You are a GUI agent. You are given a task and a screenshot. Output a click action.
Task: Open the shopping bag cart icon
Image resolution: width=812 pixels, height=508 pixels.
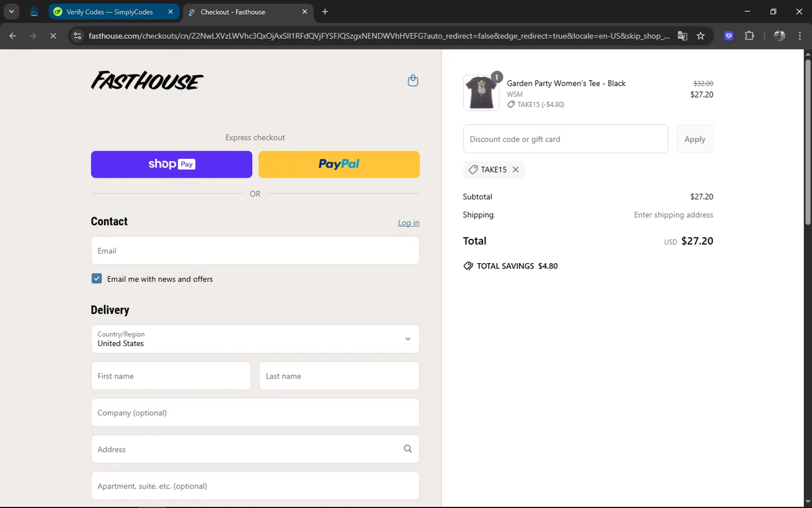[x=412, y=81]
